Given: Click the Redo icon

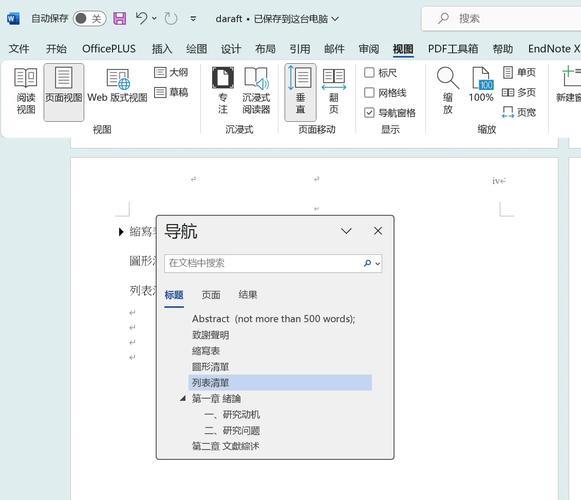Looking at the screenshot, I should [x=170, y=18].
